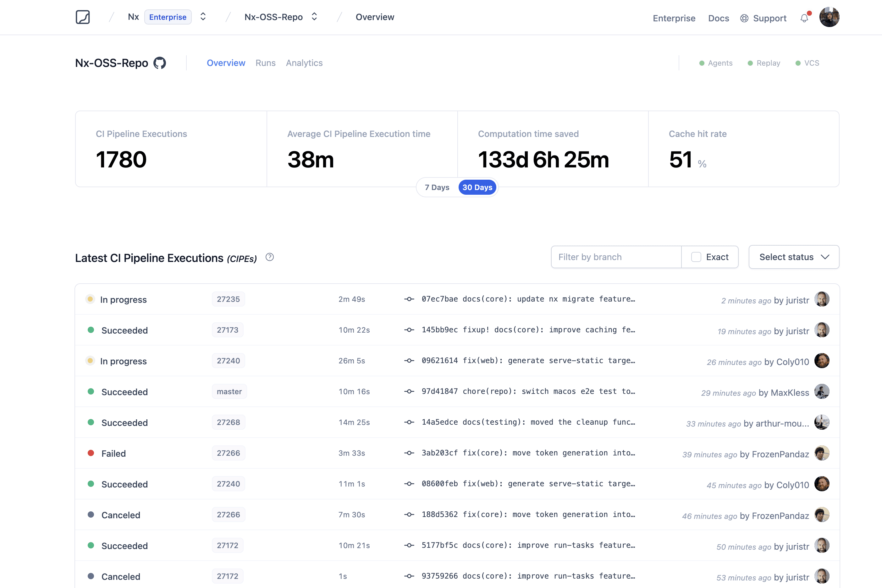
Task: Expand the Nx-OSS-Repo workspace switcher
Action: [314, 17]
